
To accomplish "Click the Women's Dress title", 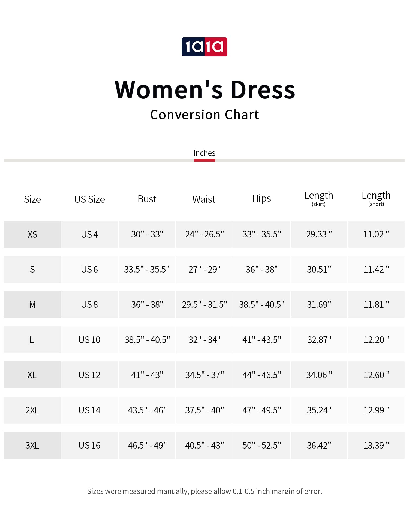I will [205, 90].
